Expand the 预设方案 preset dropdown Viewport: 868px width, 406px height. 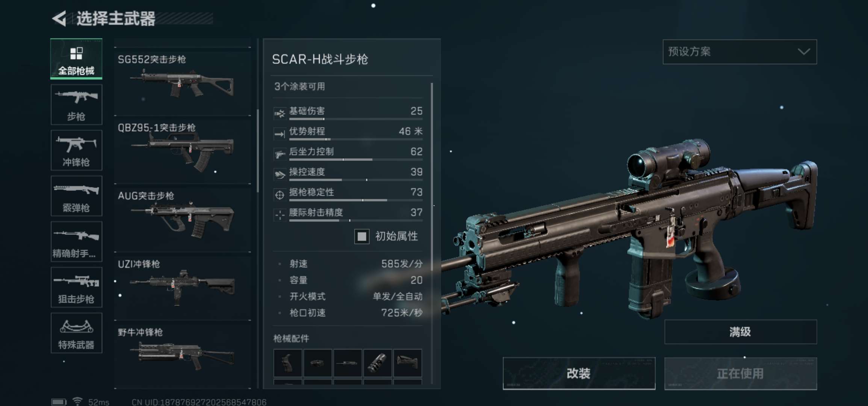[739, 52]
